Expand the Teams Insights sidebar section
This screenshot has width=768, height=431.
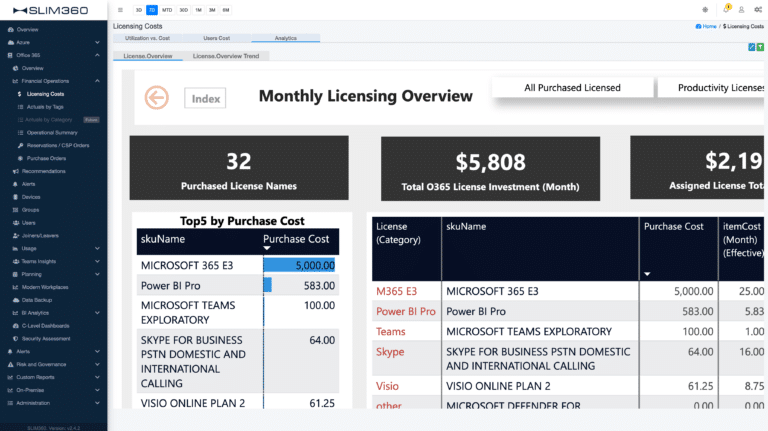tap(53, 262)
